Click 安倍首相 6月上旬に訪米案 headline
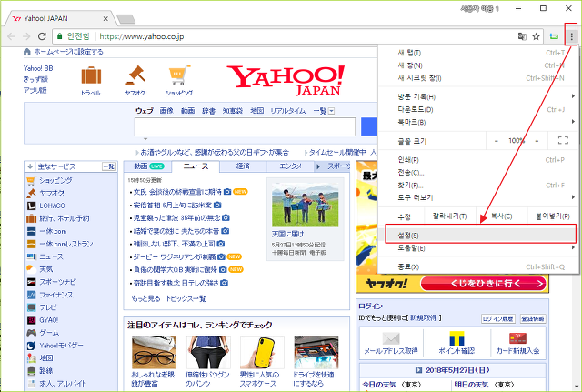This screenshot has height=392, width=582. coord(173,206)
